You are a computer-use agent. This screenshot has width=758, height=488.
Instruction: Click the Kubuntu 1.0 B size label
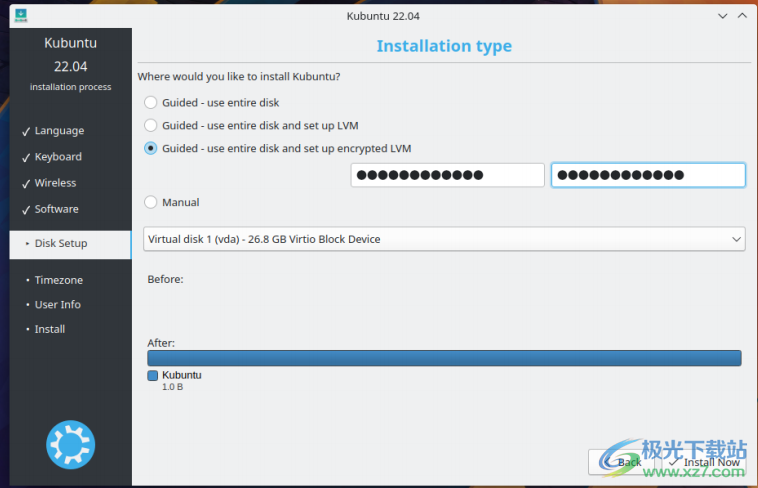tap(172, 387)
